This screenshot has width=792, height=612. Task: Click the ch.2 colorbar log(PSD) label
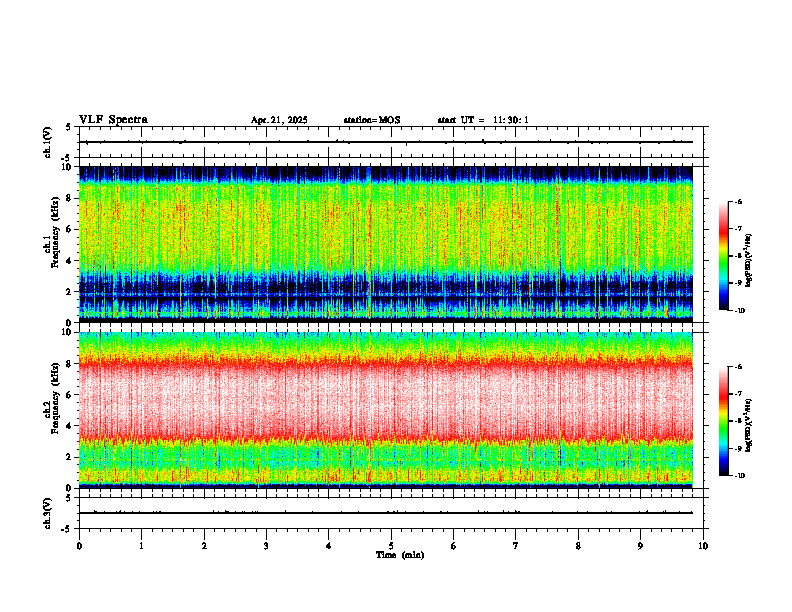coord(749,425)
